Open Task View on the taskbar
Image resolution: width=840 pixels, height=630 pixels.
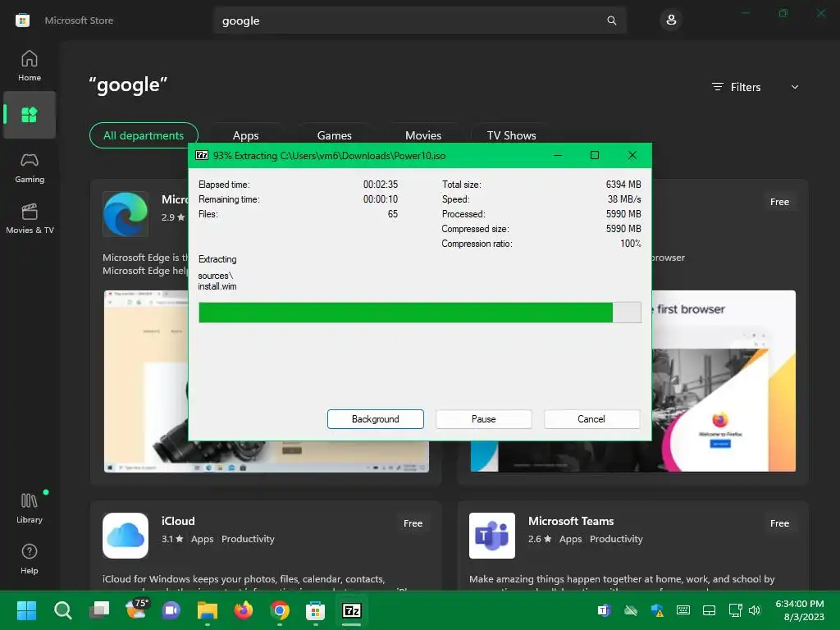(x=99, y=610)
